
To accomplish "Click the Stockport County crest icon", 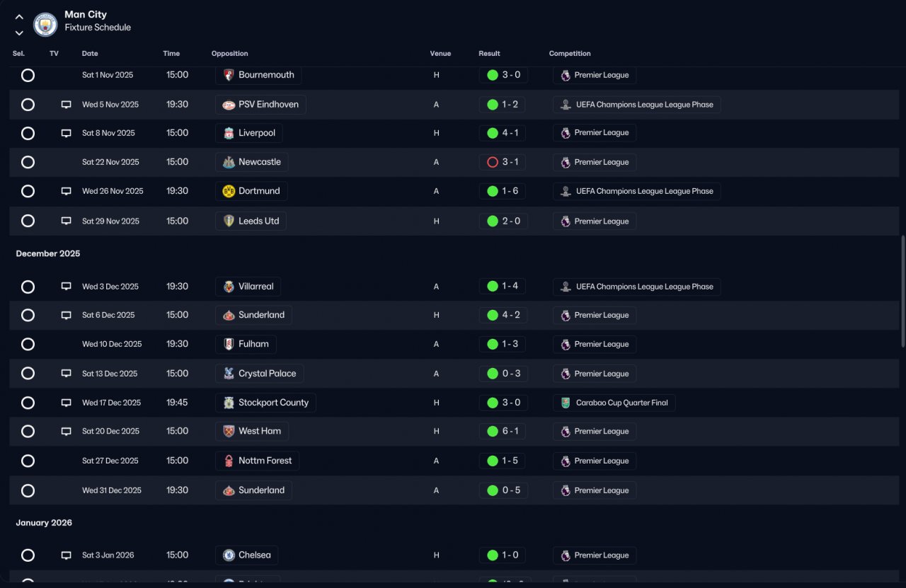I will coord(229,403).
